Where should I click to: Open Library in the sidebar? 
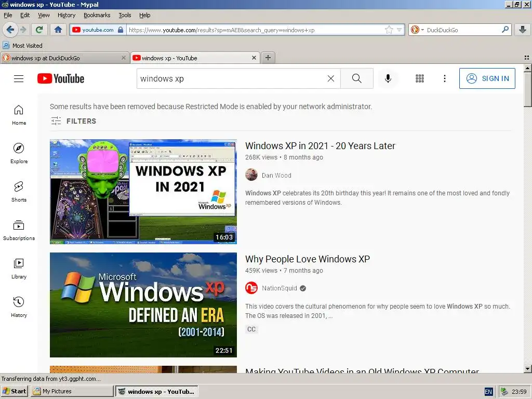[19, 269]
